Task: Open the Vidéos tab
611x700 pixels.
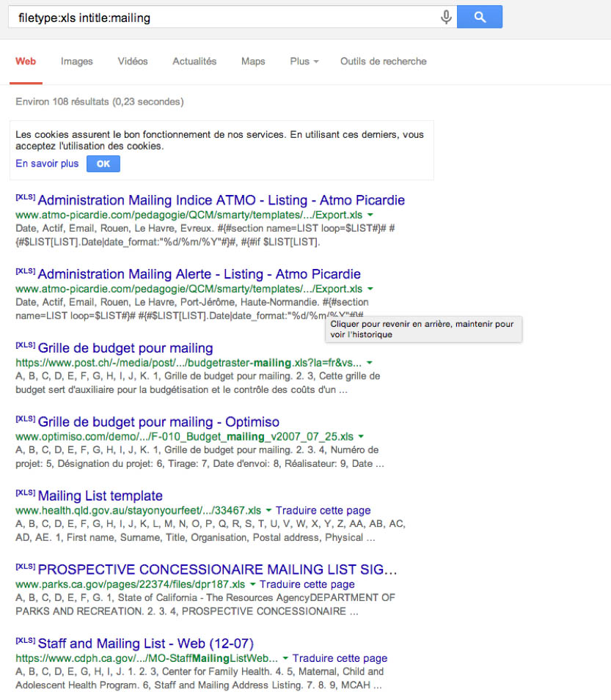Action: [x=133, y=61]
